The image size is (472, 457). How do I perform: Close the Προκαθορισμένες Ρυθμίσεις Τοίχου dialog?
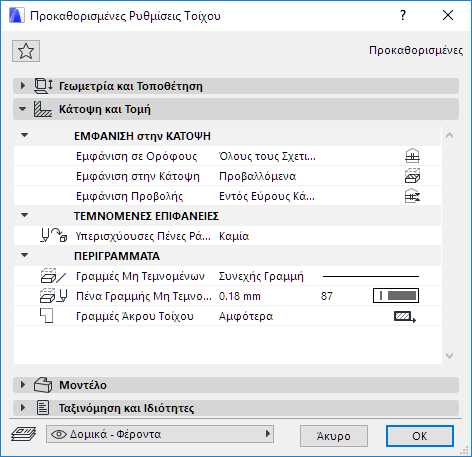point(448,15)
